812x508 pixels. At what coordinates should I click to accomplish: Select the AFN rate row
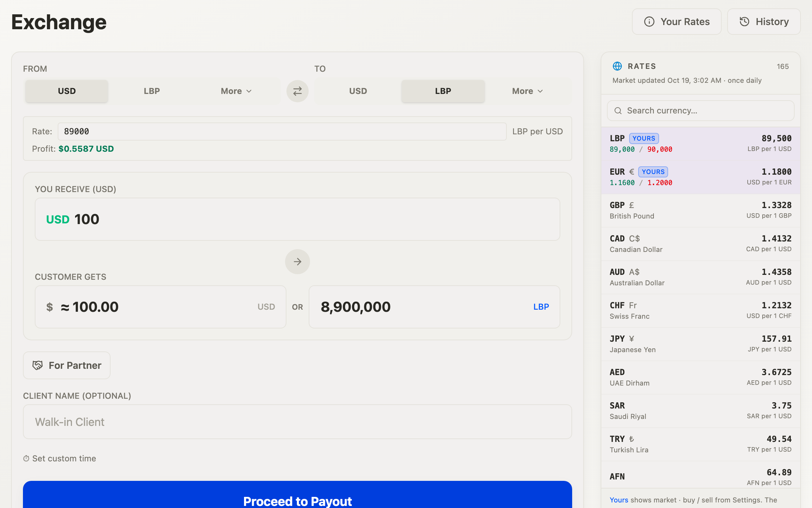pyautogui.click(x=701, y=475)
